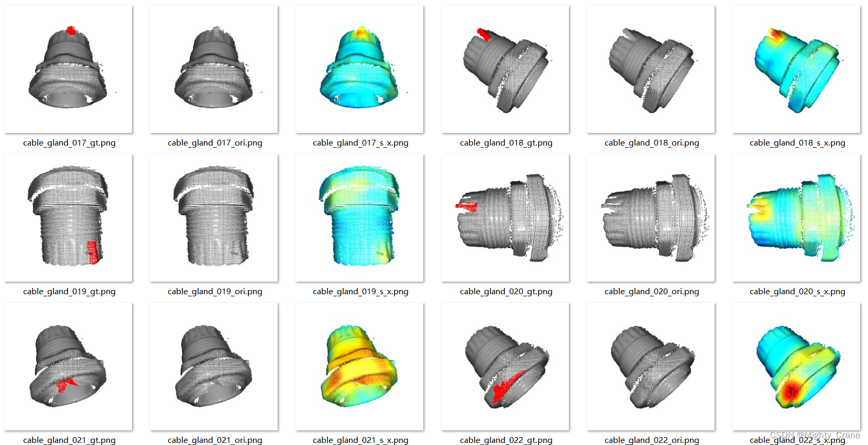
Task: Choose the caption cable_gland_021_ori.png
Action: [215, 440]
